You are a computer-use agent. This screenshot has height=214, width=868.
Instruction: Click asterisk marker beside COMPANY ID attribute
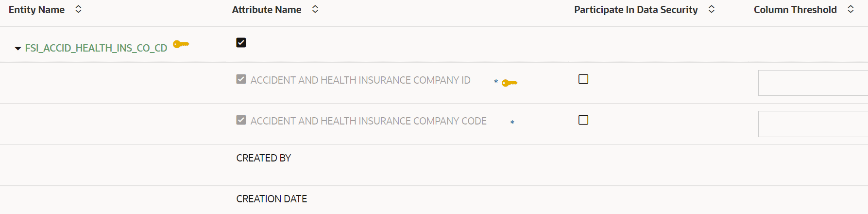tap(496, 82)
